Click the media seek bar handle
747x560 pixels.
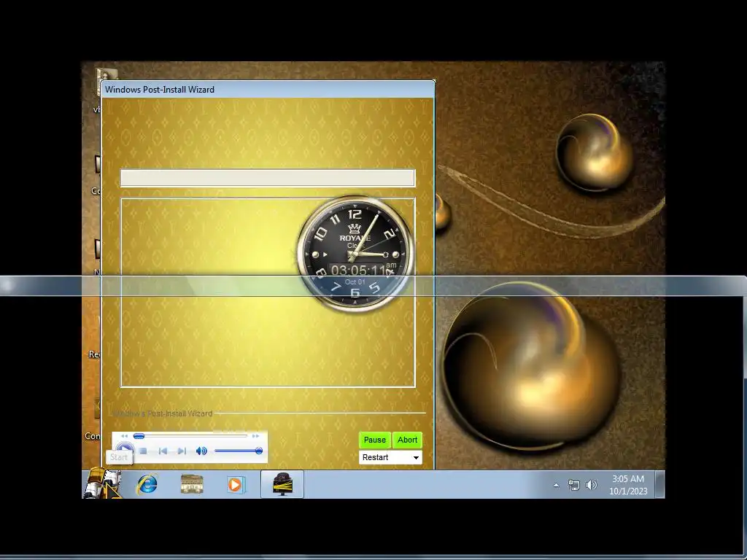pos(139,436)
